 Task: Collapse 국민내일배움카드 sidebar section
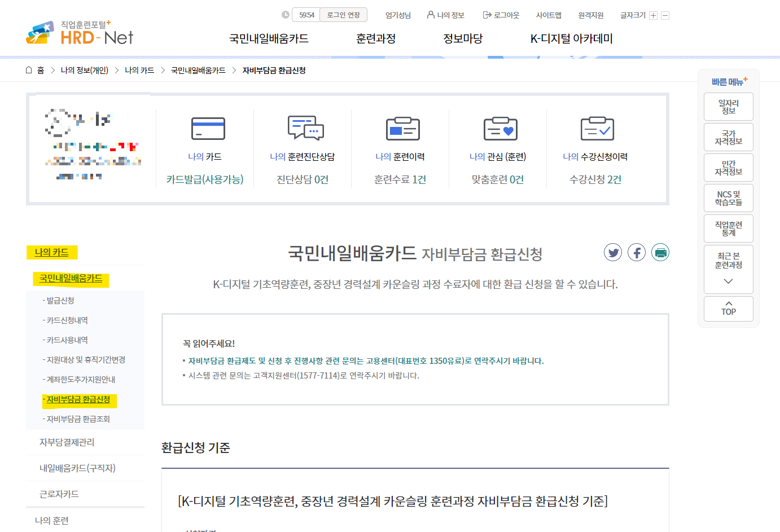click(71, 279)
